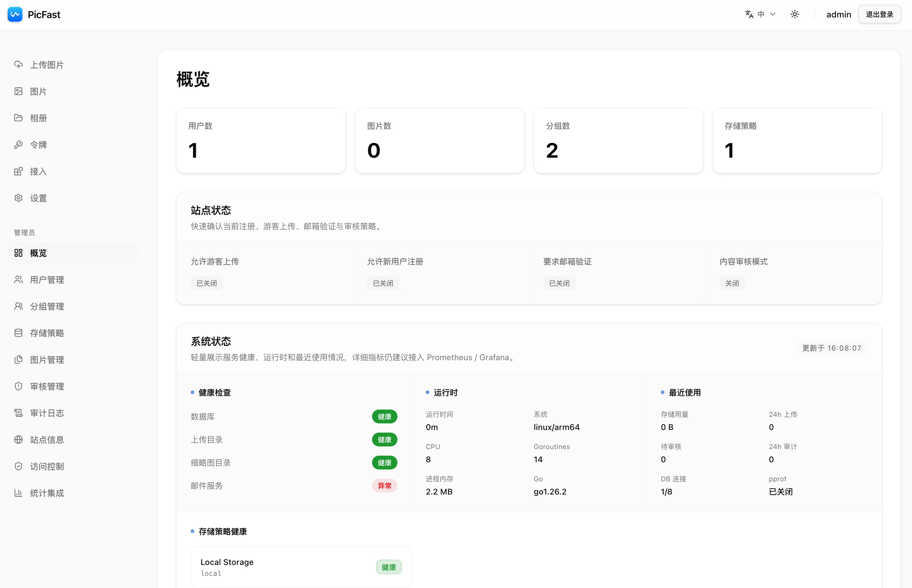912x588 pixels.
Task: Open 审计日志 in the sidebar
Action: (72, 413)
